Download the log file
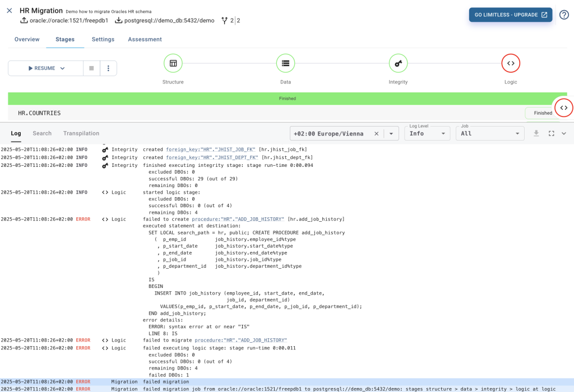The width and height of the screenshot is (574, 392). (536, 133)
